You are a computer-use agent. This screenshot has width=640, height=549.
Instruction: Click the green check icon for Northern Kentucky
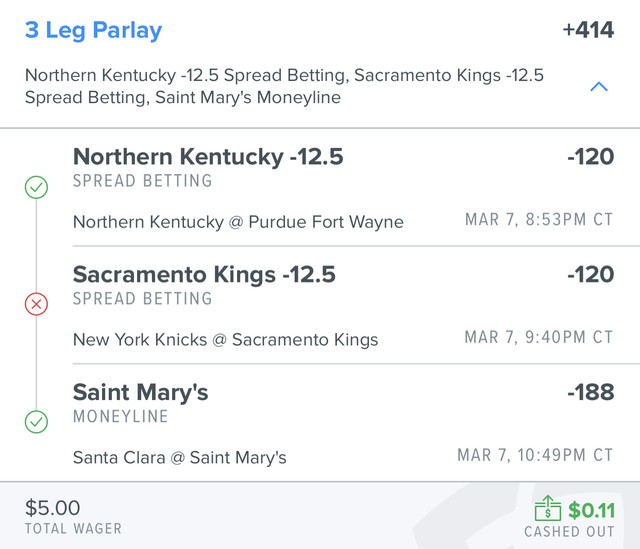(x=36, y=187)
